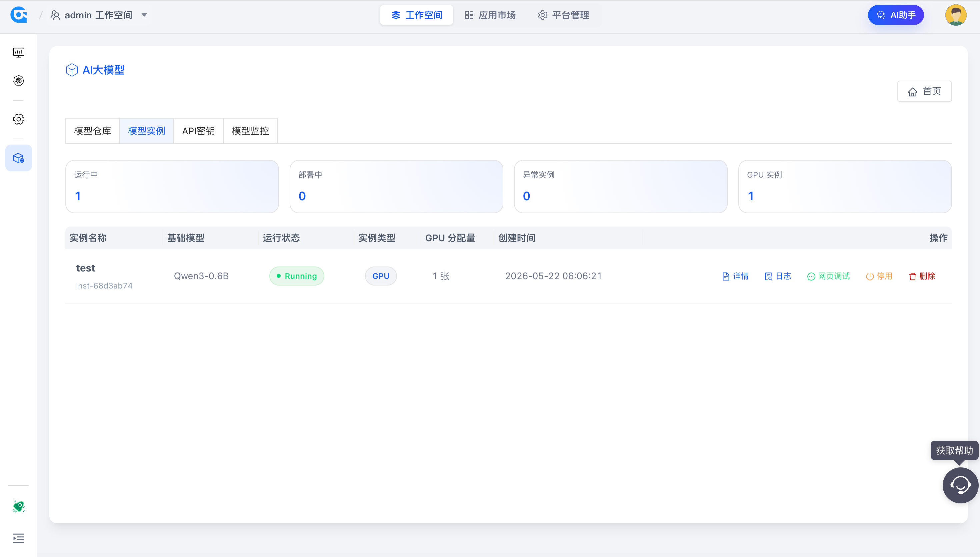Click the admin 工作空间 workspace label
980x557 pixels.
[x=98, y=15]
